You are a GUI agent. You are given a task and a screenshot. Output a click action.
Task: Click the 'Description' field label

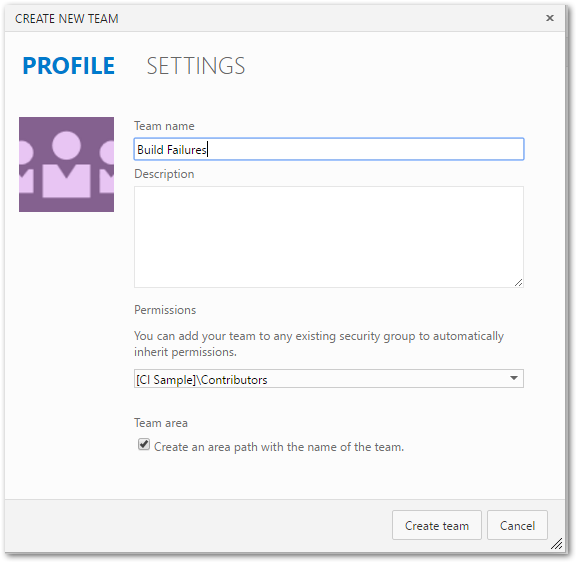[164, 174]
